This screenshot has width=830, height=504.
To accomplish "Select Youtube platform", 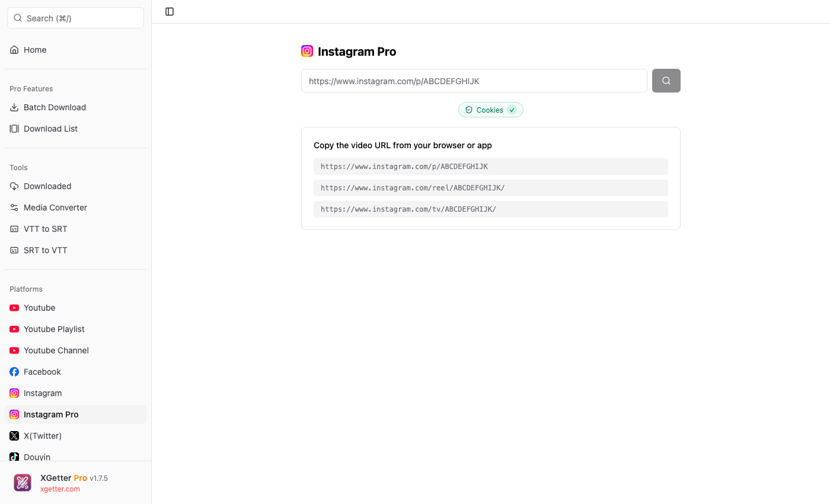I will [75, 308].
